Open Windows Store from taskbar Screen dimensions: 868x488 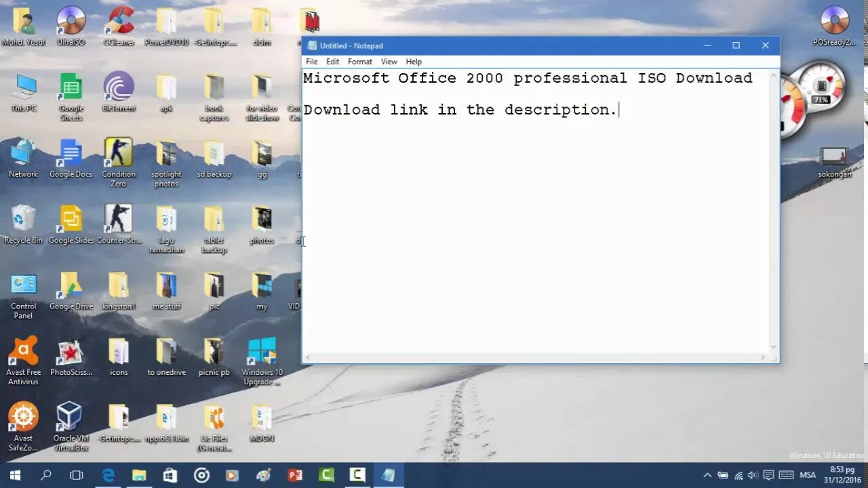(x=170, y=475)
